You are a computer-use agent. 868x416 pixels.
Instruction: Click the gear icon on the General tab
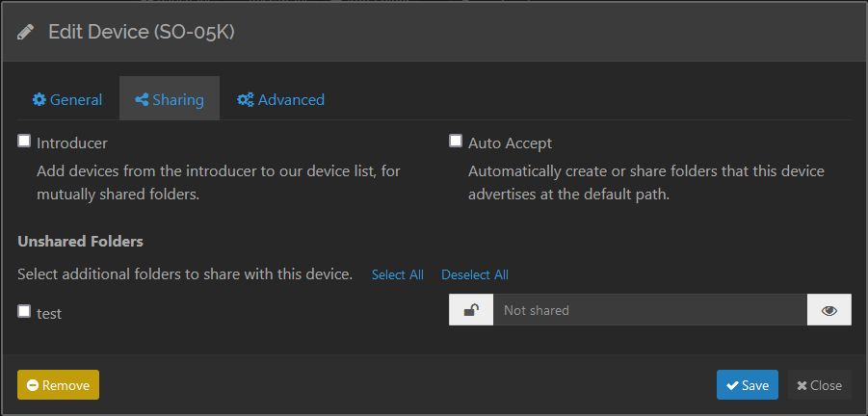pos(39,99)
